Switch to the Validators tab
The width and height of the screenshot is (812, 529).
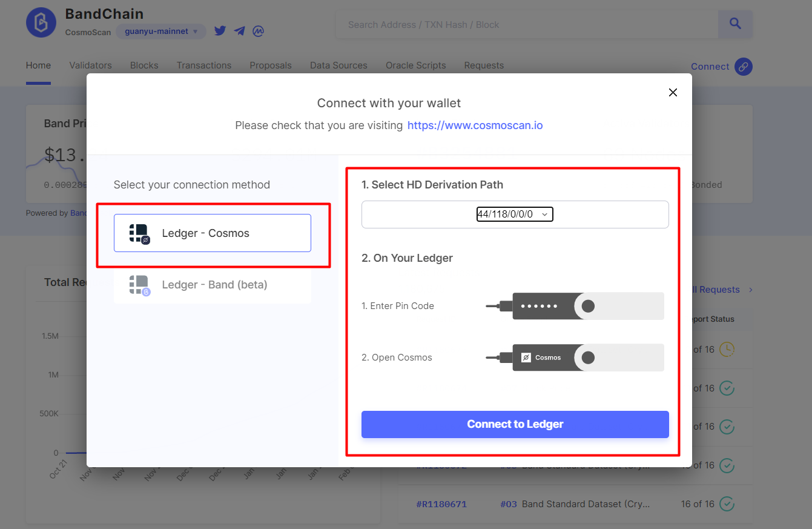point(90,65)
